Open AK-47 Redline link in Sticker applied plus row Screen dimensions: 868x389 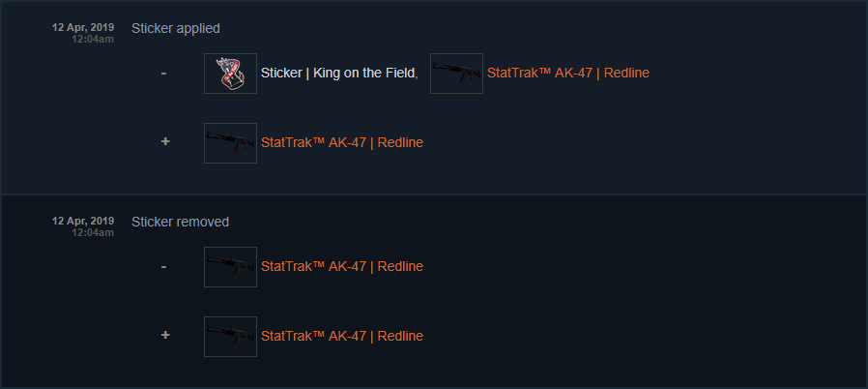[x=341, y=143]
